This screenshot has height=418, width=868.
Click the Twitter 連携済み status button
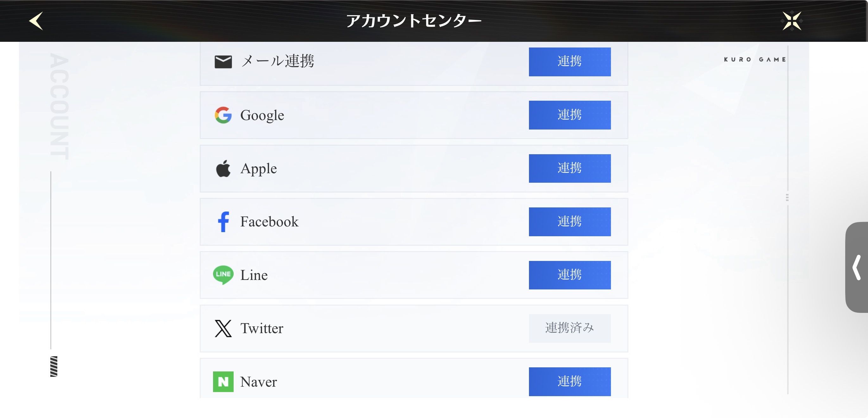(x=569, y=328)
